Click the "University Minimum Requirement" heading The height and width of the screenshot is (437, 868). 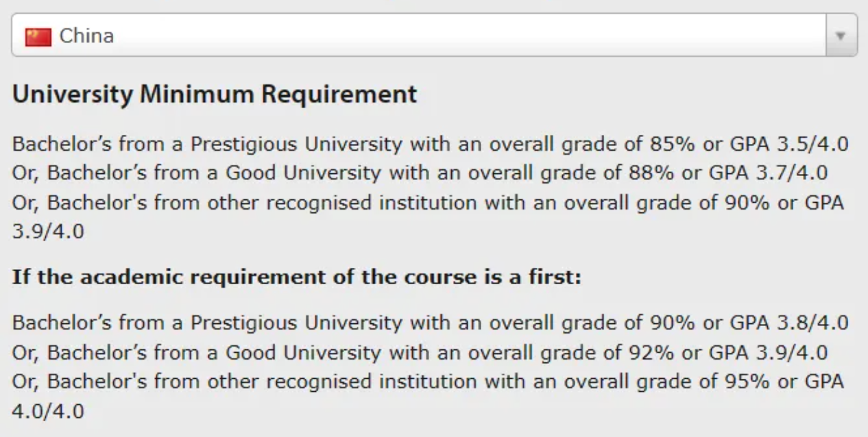tap(215, 94)
